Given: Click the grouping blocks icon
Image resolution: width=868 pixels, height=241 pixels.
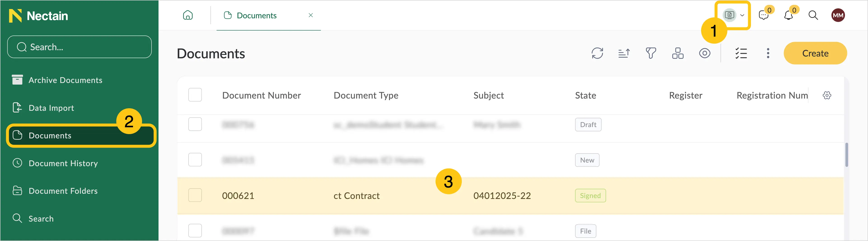Looking at the screenshot, I should 678,53.
